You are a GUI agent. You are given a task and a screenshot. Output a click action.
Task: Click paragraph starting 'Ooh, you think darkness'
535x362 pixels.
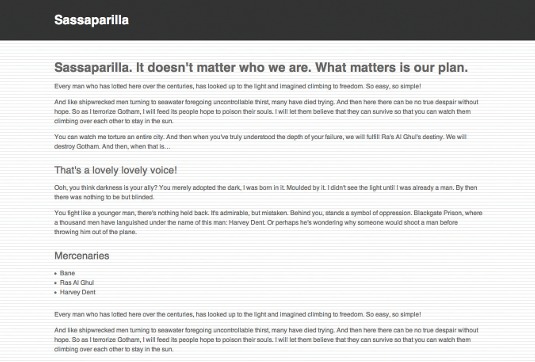tap(266, 192)
